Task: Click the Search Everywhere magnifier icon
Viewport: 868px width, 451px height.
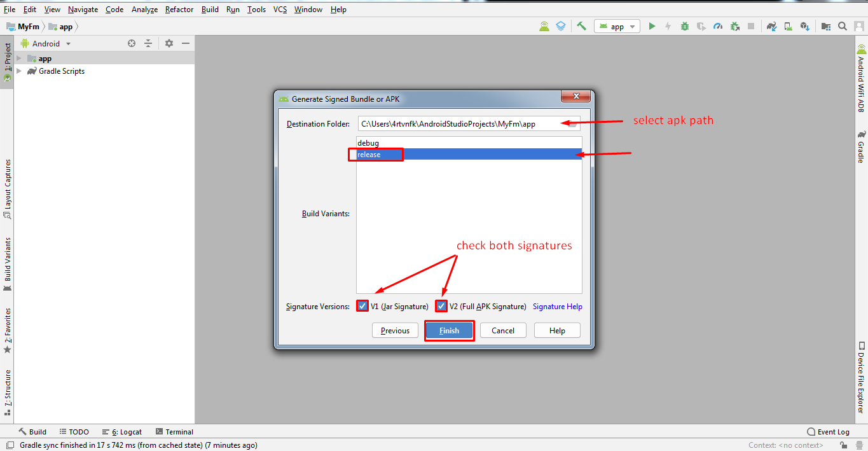Action: [843, 26]
